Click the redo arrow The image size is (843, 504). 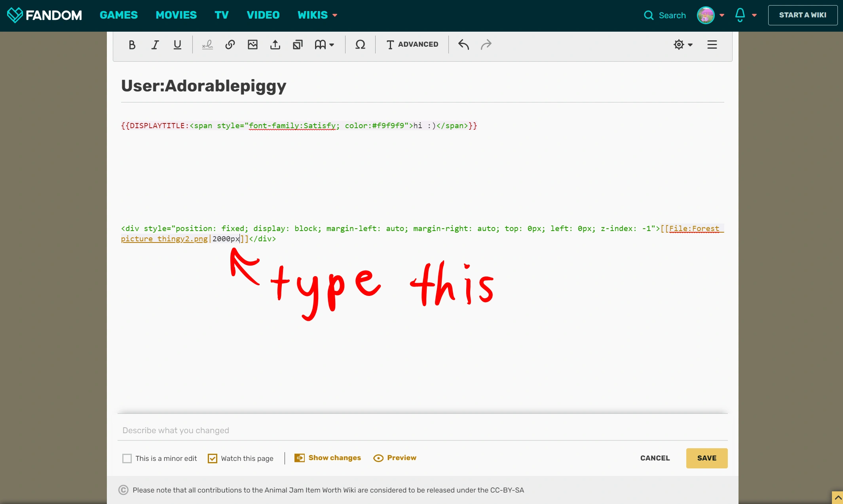coord(486,45)
